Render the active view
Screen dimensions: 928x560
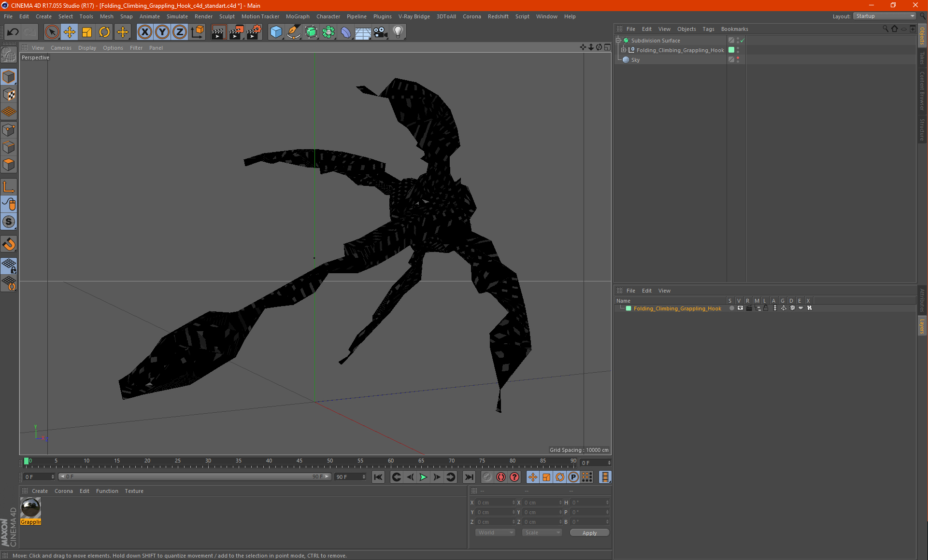click(218, 32)
